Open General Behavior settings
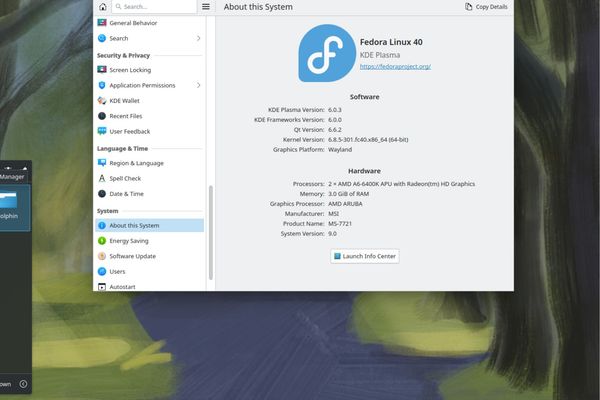This screenshot has width=600, height=400. tap(149, 23)
